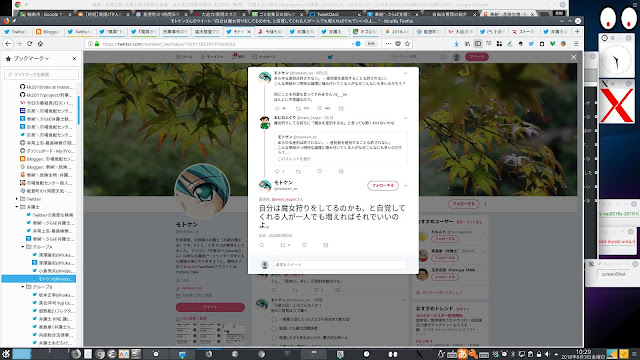Viewport: 640px width, 360px height.
Task: Switch to the Blogger Firefox tab
Action: 49,31
